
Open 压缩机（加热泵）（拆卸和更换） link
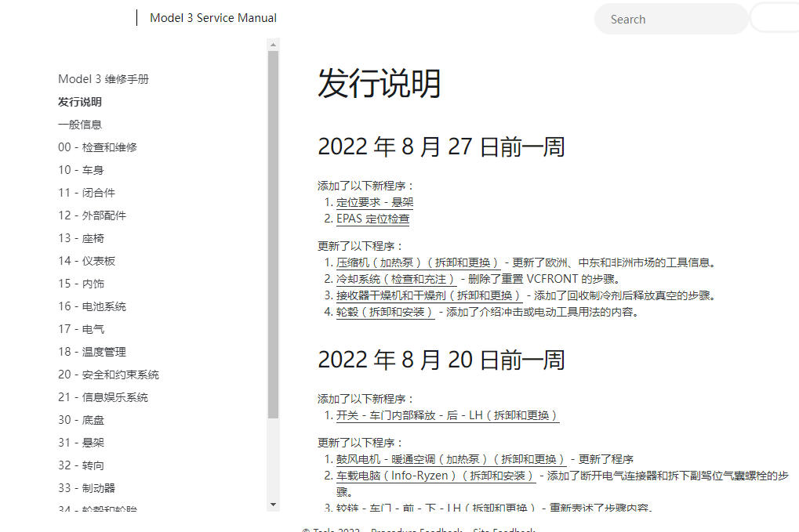click(x=419, y=262)
